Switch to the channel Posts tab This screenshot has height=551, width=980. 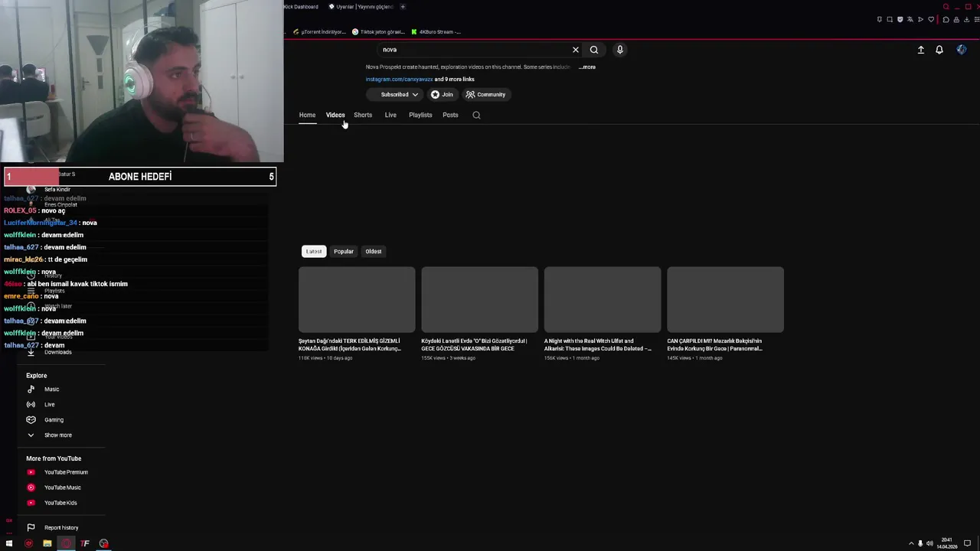pyautogui.click(x=450, y=115)
